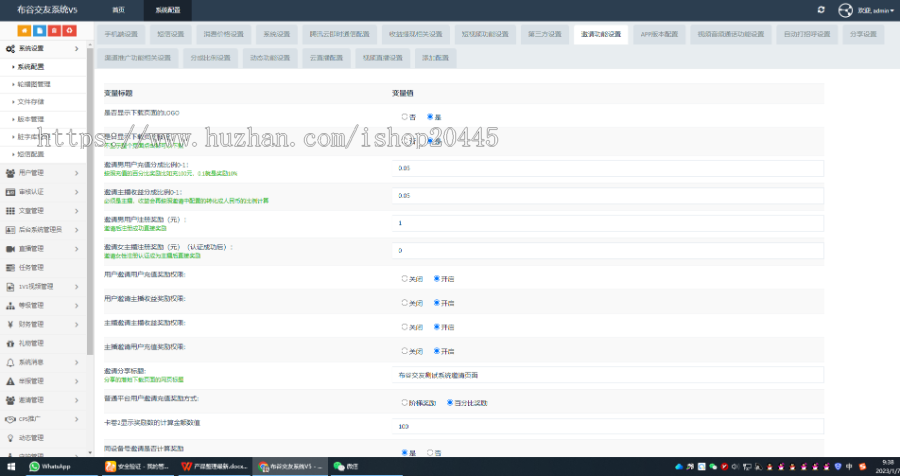Open the Windows Start menu
900x476 pixels.
(x=10, y=466)
